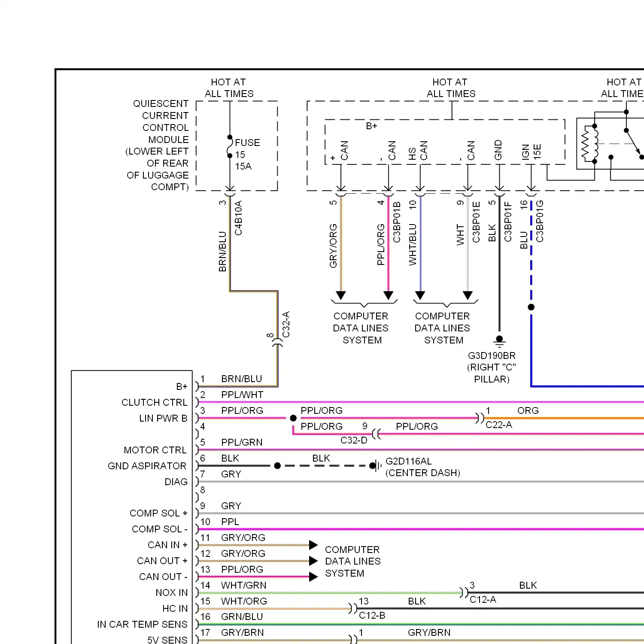Select the QUIESCENT CURRENT CONTROL MODULE label

tap(157, 145)
